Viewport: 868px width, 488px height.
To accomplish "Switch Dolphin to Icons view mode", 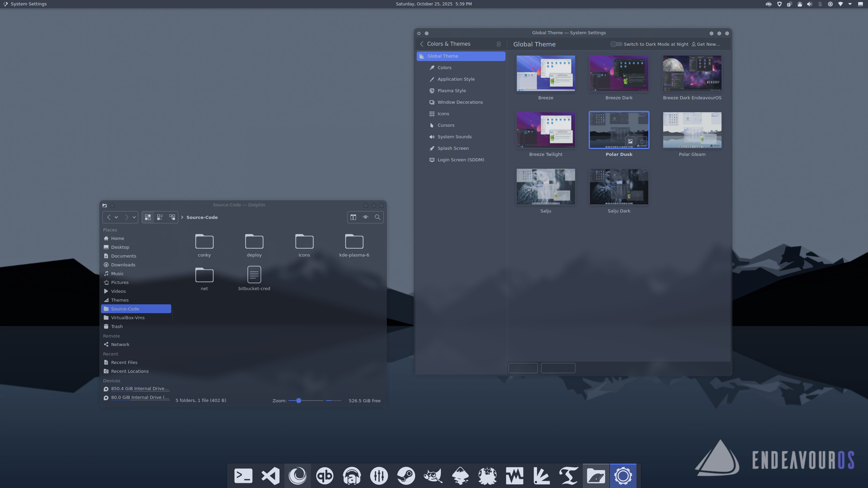I will (148, 217).
